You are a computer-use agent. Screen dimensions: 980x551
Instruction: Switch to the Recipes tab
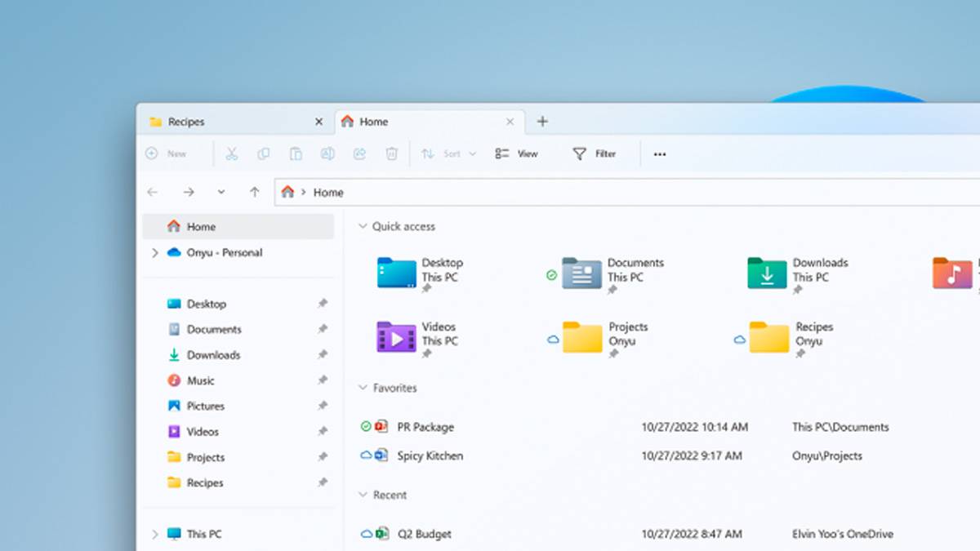[x=237, y=122]
